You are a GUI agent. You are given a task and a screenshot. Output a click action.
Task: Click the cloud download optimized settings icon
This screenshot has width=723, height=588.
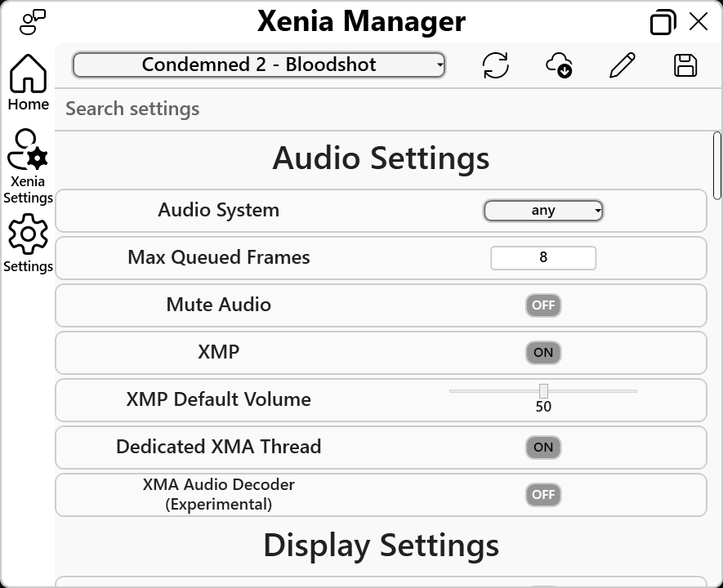[559, 65]
